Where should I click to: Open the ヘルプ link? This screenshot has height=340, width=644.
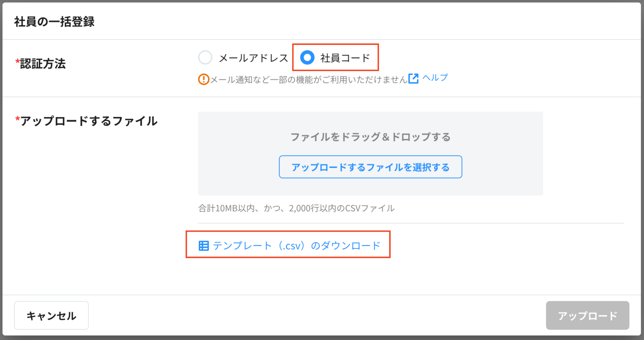coord(435,78)
